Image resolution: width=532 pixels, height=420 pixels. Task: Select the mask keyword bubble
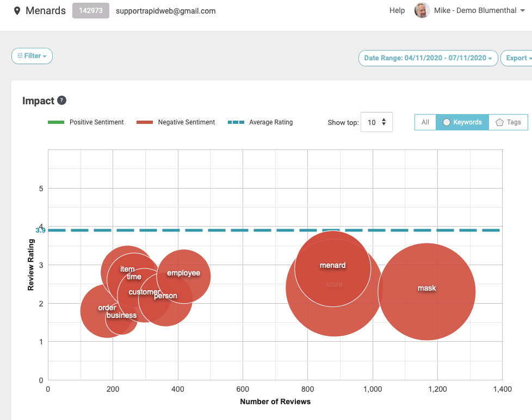tap(427, 292)
